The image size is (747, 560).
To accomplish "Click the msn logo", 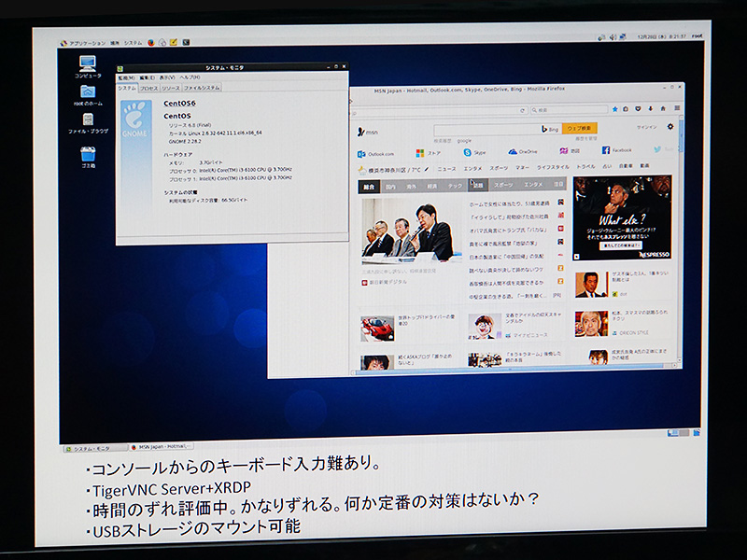I will 367,132.
